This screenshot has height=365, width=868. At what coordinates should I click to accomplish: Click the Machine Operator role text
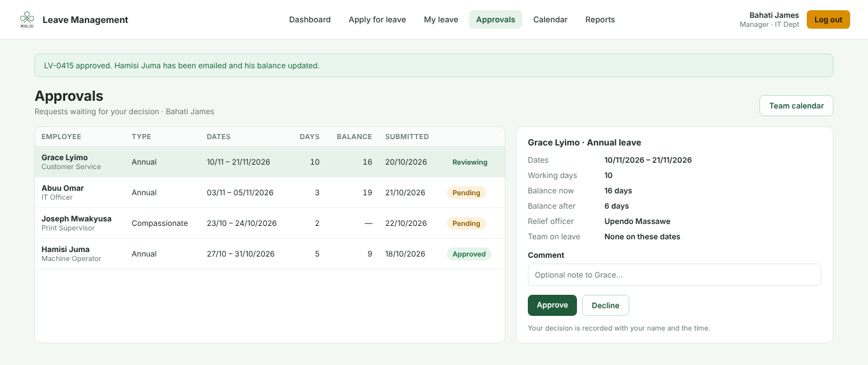[x=71, y=259]
